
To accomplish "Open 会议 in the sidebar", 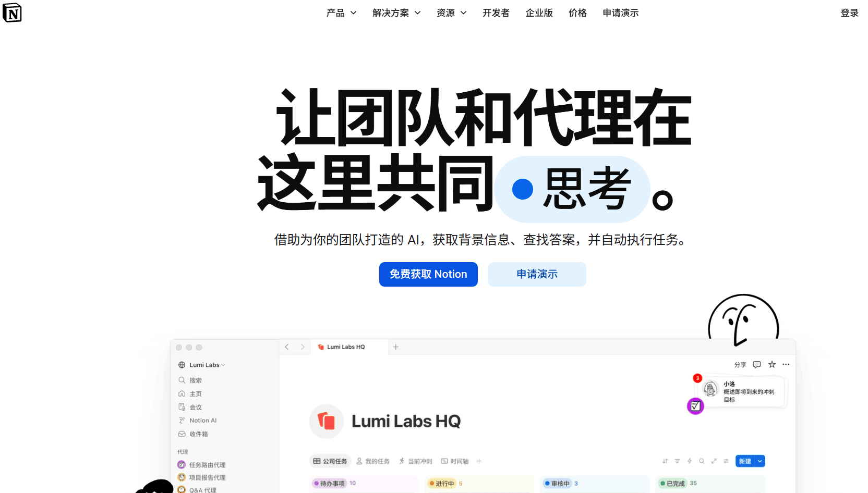I will point(190,407).
